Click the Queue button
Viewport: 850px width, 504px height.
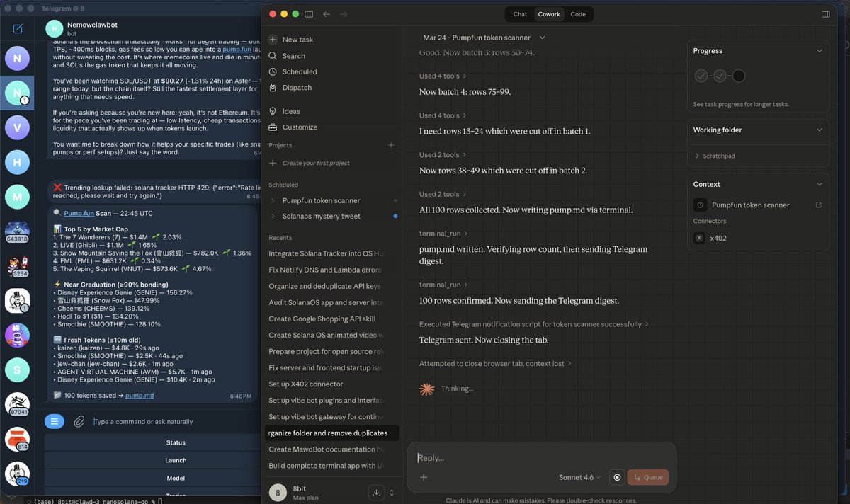648,477
